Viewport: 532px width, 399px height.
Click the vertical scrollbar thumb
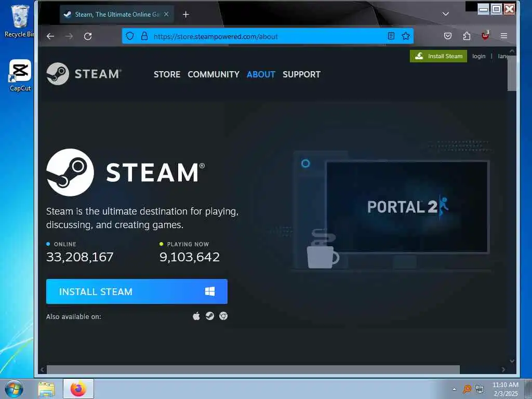point(512,73)
